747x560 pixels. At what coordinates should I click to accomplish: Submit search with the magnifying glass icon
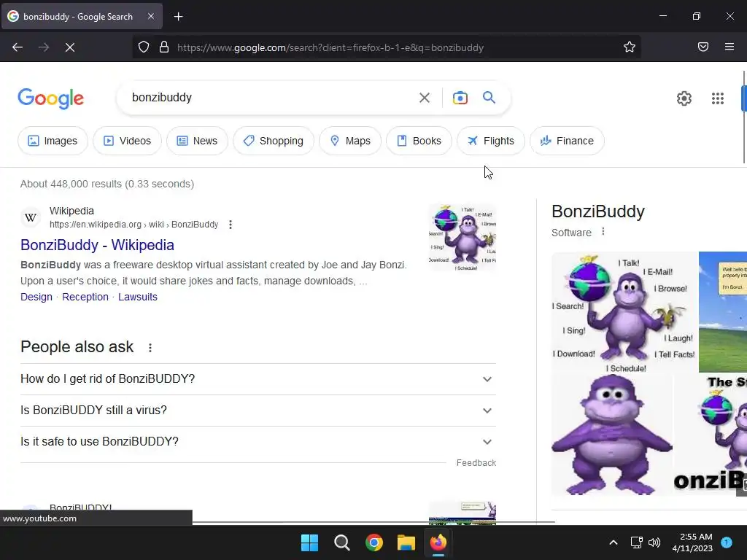point(489,98)
